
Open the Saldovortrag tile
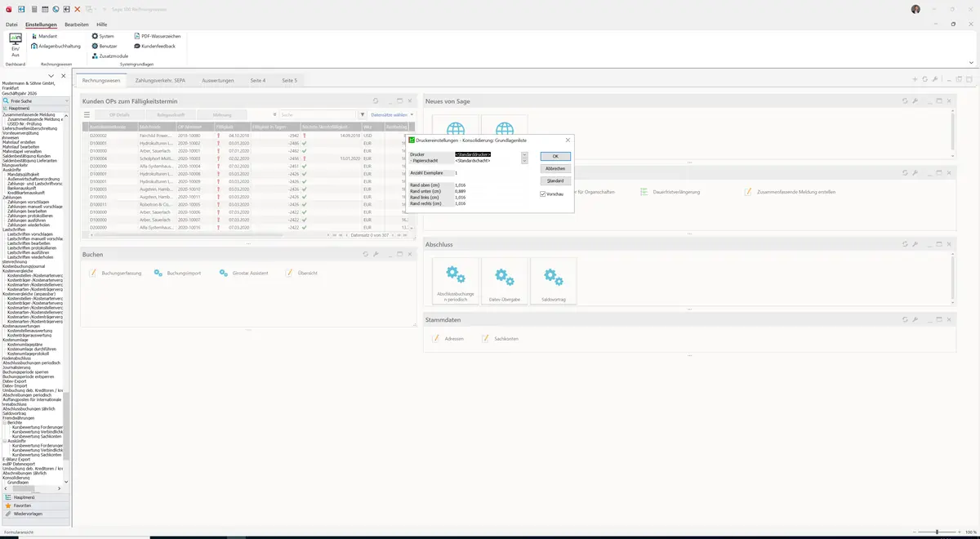pyautogui.click(x=554, y=282)
